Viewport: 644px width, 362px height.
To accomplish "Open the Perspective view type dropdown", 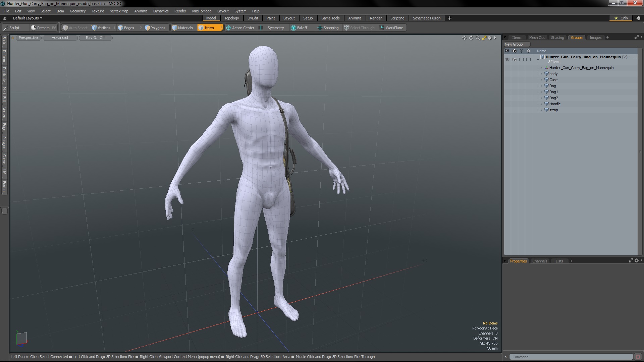I will coord(28,38).
